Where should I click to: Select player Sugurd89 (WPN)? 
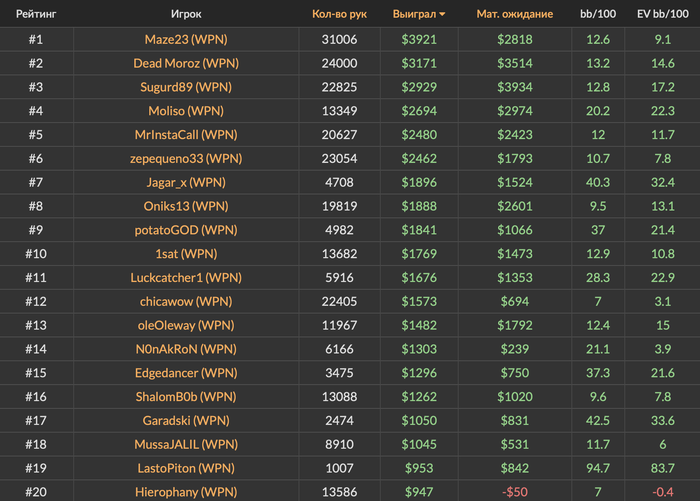click(x=186, y=87)
